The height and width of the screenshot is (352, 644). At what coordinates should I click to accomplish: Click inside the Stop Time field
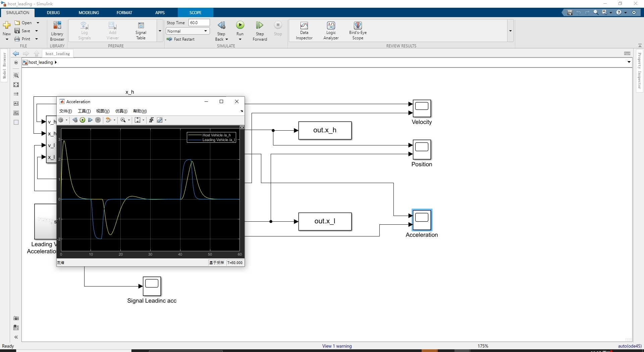coord(199,23)
